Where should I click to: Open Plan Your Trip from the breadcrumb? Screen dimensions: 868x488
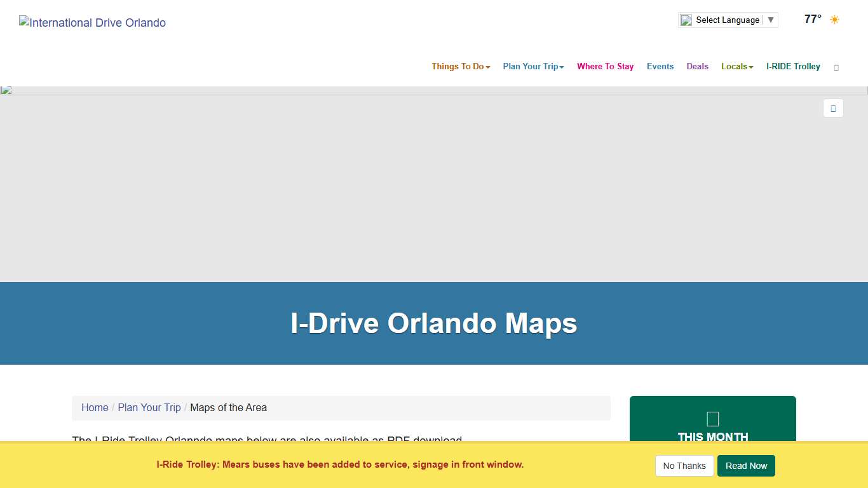click(149, 407)
